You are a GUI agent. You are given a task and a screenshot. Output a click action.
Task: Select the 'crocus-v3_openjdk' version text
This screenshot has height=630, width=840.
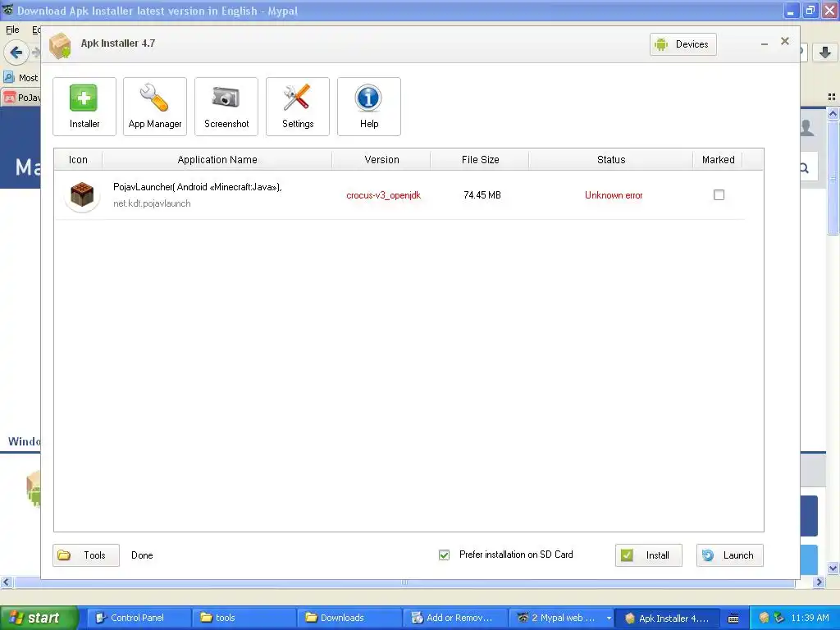[384, 195]
